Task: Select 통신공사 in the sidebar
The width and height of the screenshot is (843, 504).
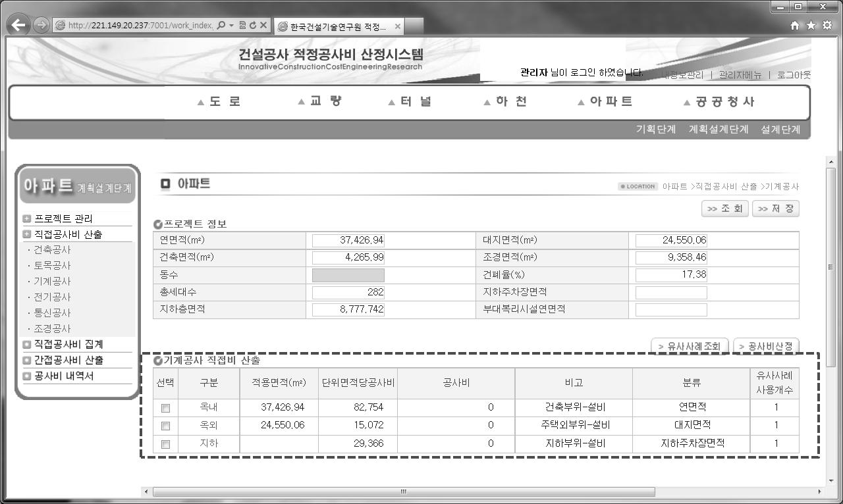Action: (52, 313)
